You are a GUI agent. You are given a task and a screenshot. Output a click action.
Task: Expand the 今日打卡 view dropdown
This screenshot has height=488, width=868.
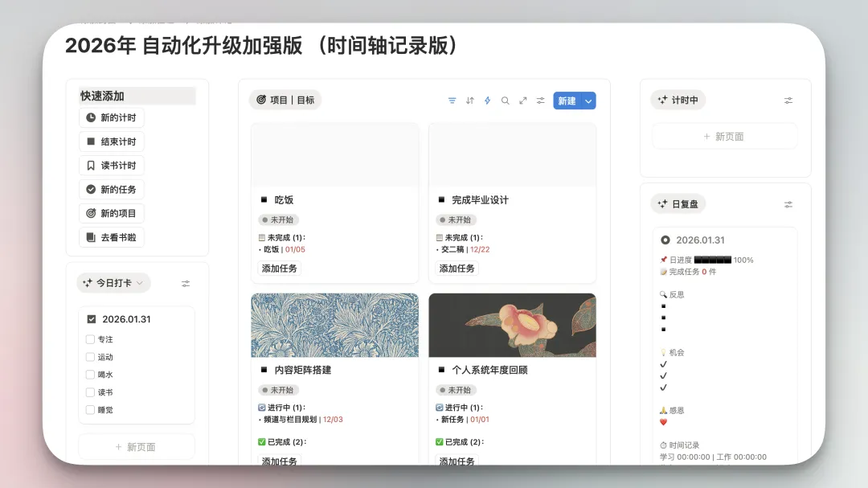(x=140, y=283)
